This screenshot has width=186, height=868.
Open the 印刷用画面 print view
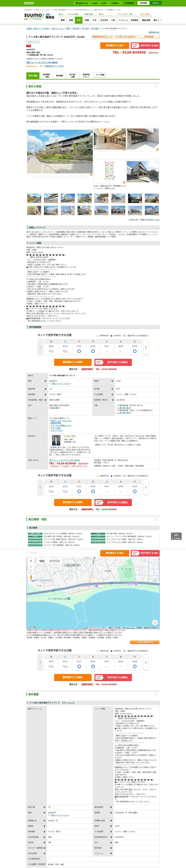click(148, 37)
